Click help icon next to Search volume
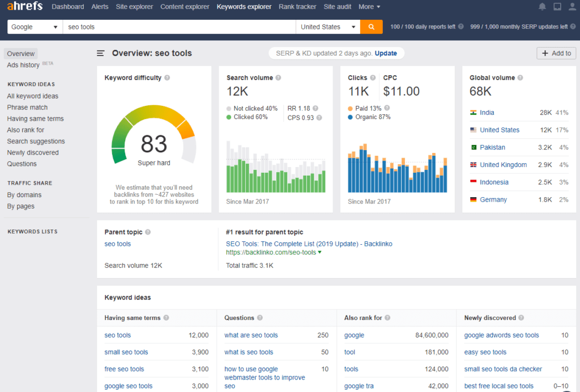 click(278, 78)
